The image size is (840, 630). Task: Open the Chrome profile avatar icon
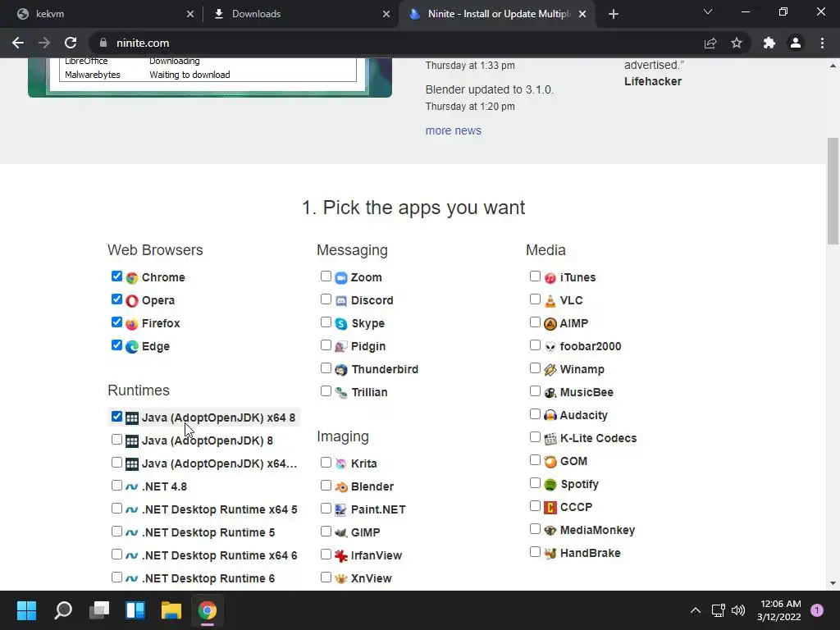coord(796,43)
